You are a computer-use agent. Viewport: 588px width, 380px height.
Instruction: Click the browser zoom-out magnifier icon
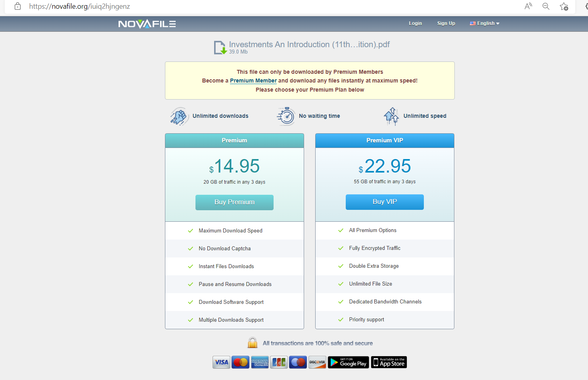(x=546, y=6)
